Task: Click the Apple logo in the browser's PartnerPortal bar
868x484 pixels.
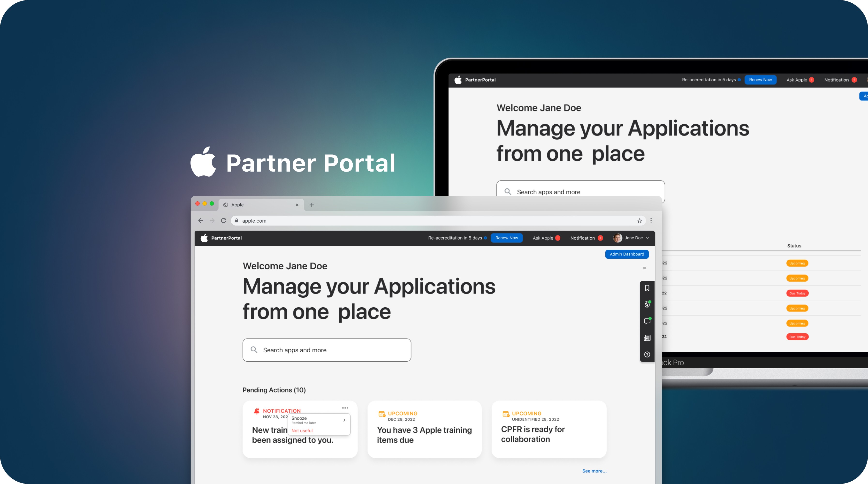Action: click(x=204, y=238)
